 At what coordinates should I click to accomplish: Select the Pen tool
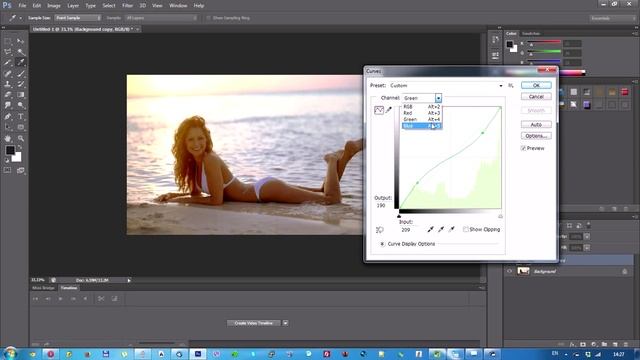pyautogui.click(x=8, y=116)
